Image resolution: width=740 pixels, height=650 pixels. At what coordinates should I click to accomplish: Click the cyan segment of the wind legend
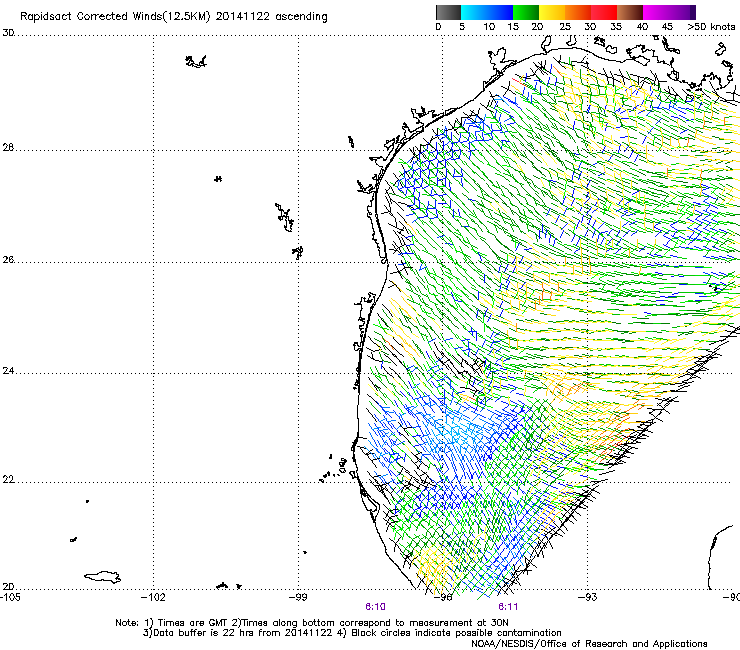tap(474, 12)
